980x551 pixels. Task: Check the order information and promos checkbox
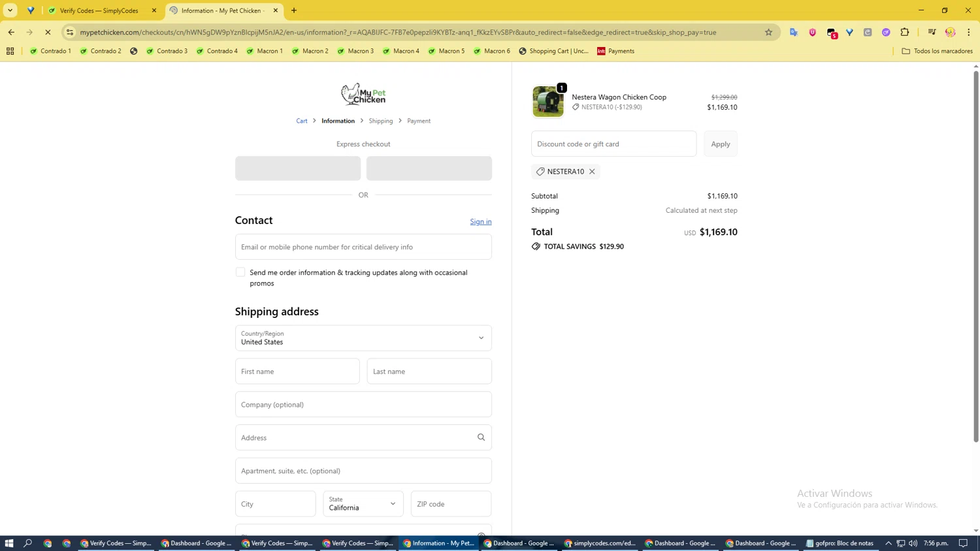pos(240,272)
